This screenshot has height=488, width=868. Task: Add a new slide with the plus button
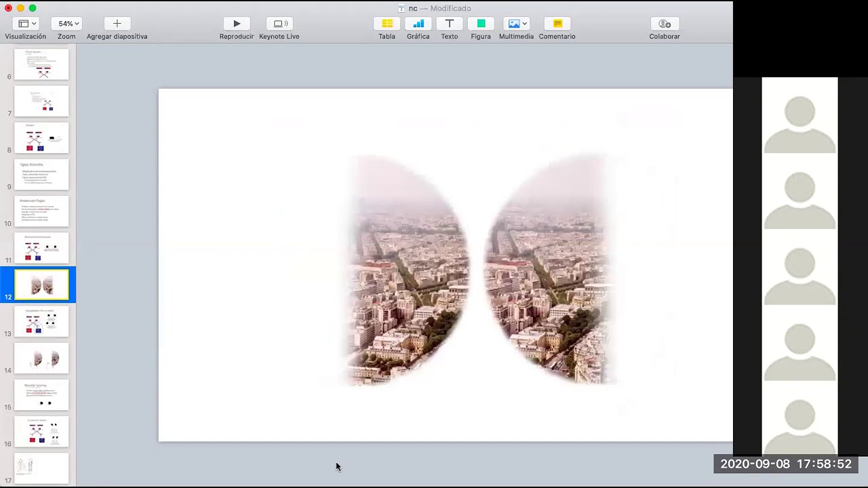pyautogui.click(x=117, y=24)
